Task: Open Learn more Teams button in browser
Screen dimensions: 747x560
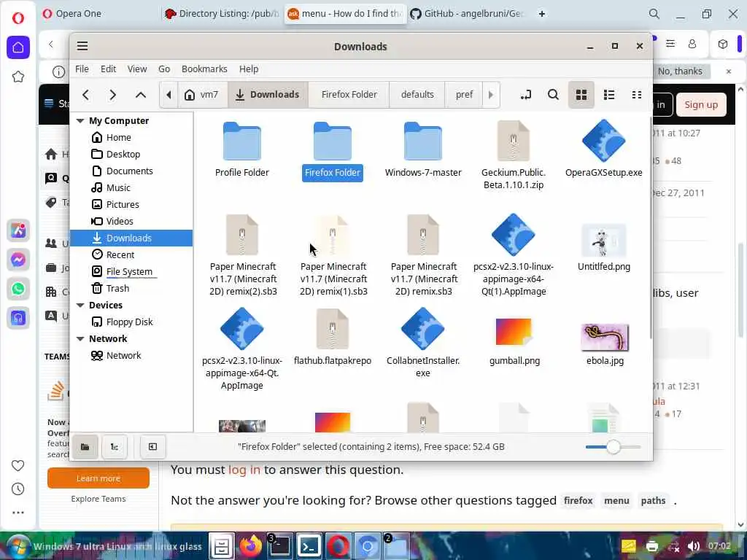Action: pos(98,478)
